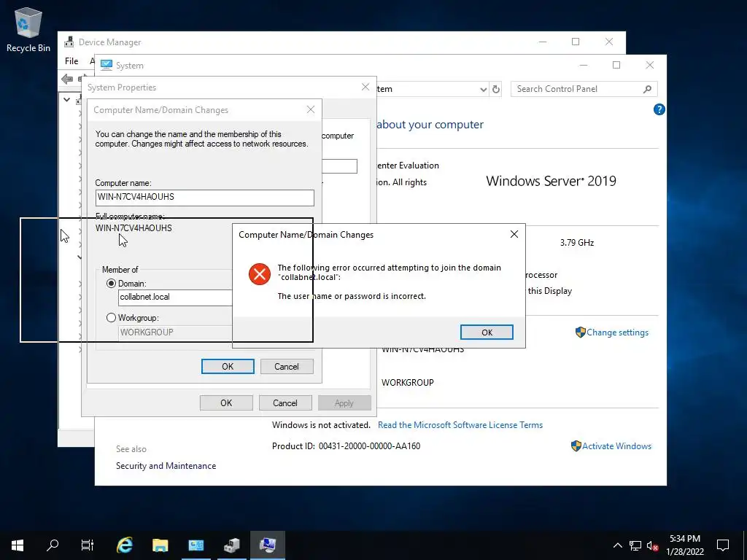Click the 3.79 GHz processor value
747x560 pixels.
[577, 243]
